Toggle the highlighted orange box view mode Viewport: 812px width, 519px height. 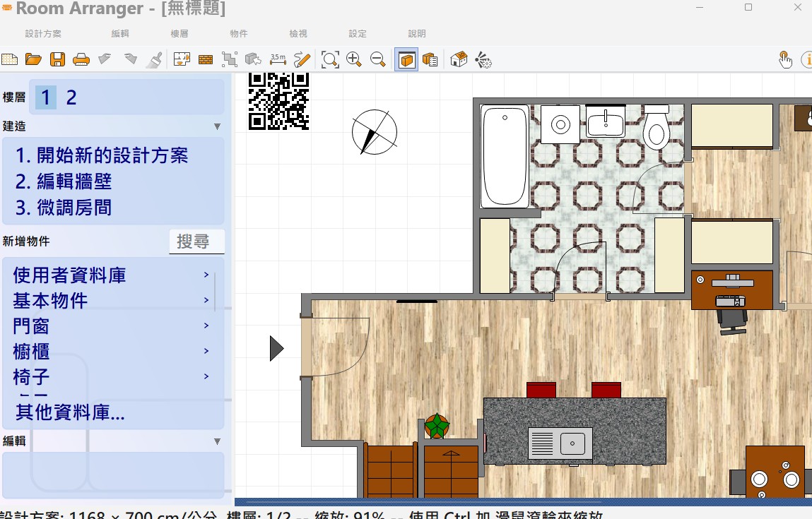click(406, 60)
